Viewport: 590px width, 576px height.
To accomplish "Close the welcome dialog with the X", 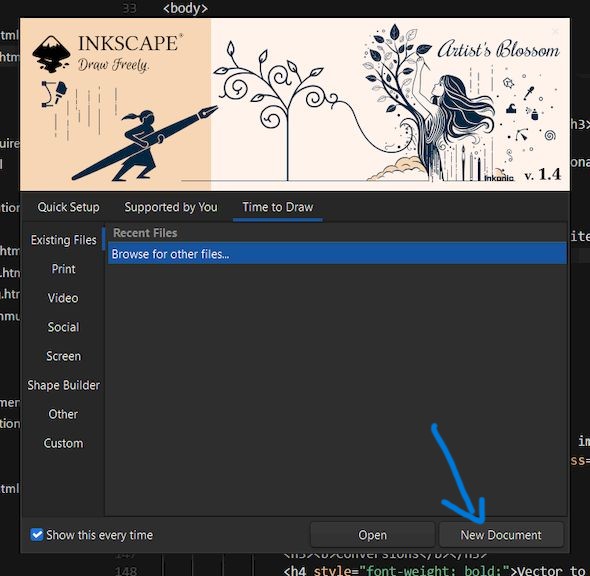I will point(555,32).
